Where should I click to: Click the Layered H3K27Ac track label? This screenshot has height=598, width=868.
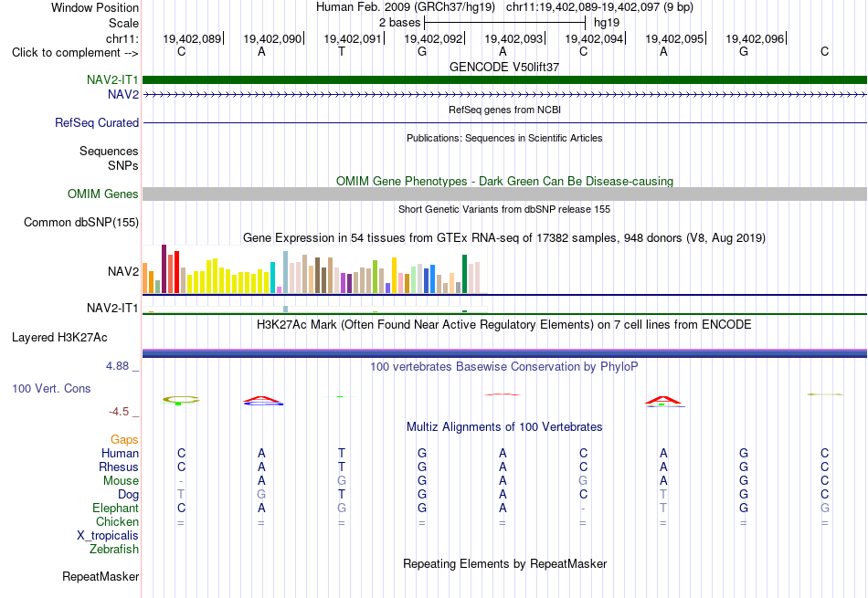tap(59, 338)
